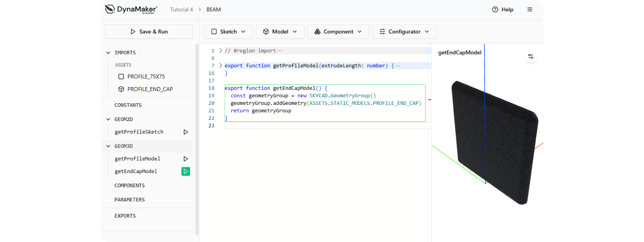The width and height of the screenshot is (644, 242).
Task: Open the Help link
Action: click(x=503, y=10)
